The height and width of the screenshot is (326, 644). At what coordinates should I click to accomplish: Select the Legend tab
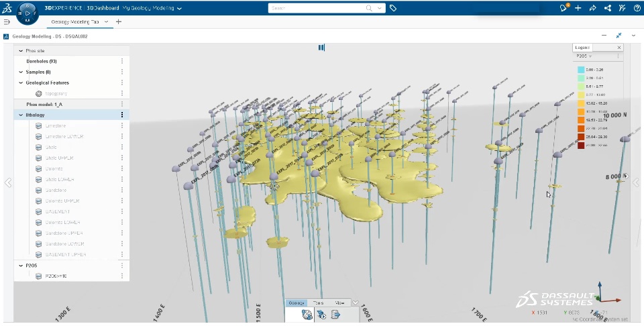click(x=582, y=48)
